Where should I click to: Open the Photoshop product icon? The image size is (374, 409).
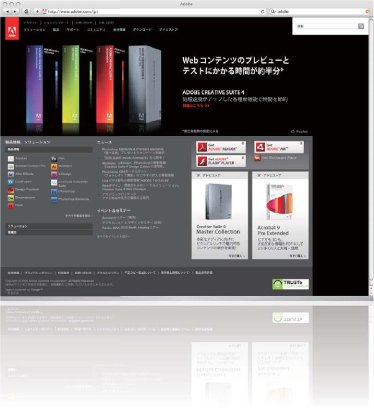(x=54, y=192)
